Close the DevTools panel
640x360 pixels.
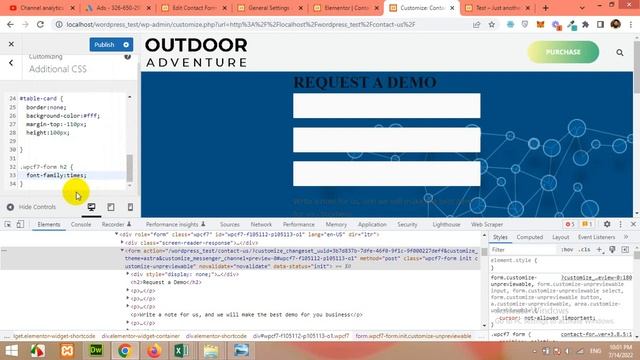pos(633,224)
